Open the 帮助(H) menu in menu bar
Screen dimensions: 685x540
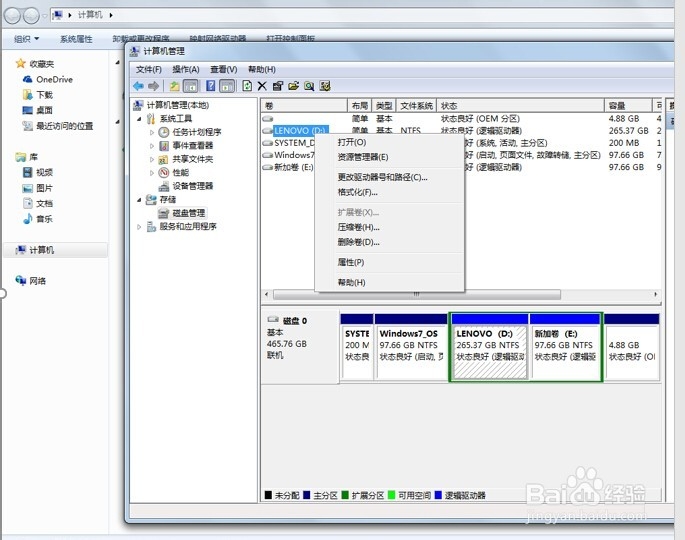(x=262, y=69)
